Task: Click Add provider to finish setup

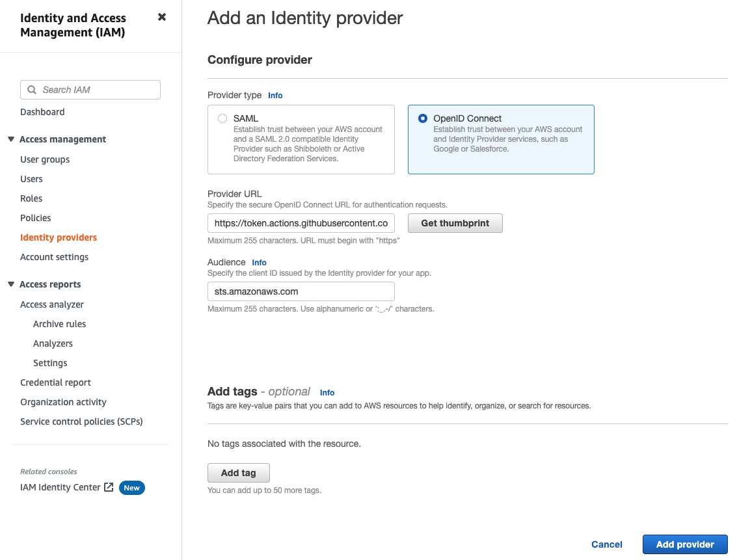Action: point(684,544)
